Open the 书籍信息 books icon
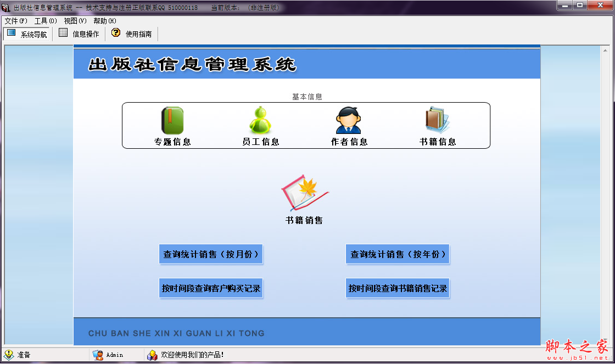This screenshot has height=364, width=615. pyautogui.click(x=437, y=120)
